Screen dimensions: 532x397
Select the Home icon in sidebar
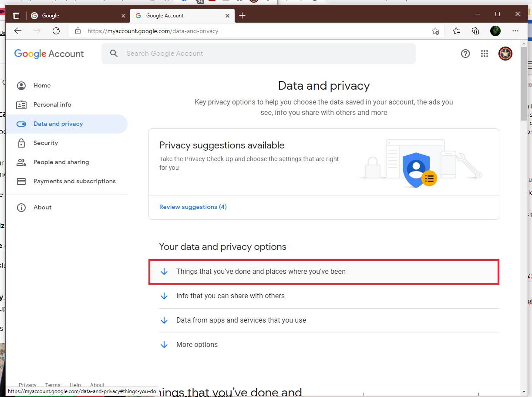21,85
